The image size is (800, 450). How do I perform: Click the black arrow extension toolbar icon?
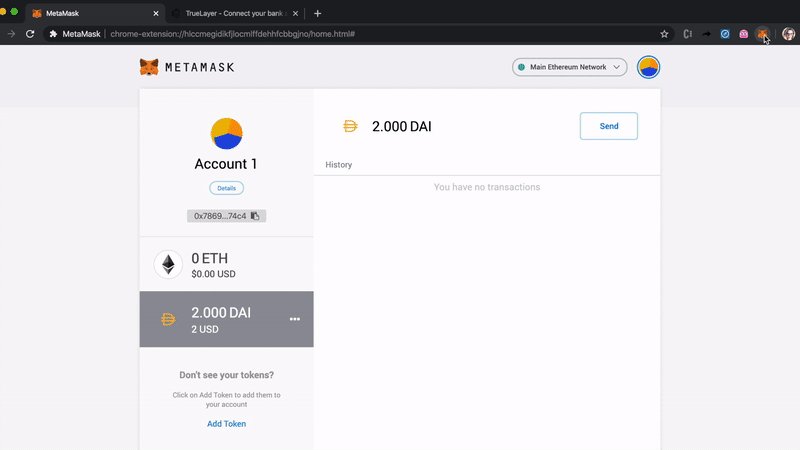(707, 34)
